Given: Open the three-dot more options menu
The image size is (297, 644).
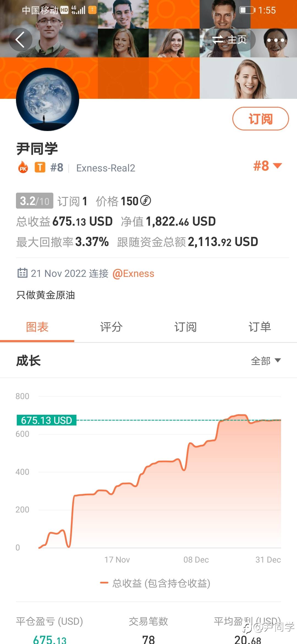Looking at the screenshot, I should [x=276, y=40].
